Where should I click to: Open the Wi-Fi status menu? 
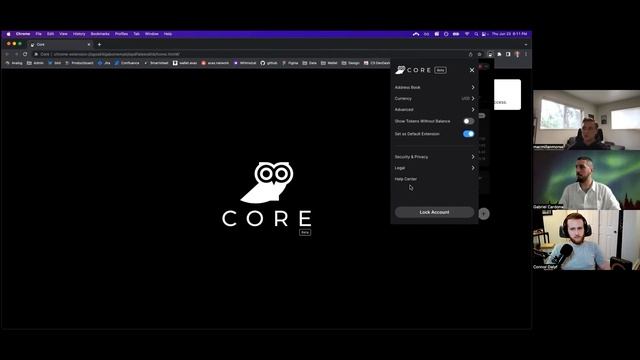[467, 34]
